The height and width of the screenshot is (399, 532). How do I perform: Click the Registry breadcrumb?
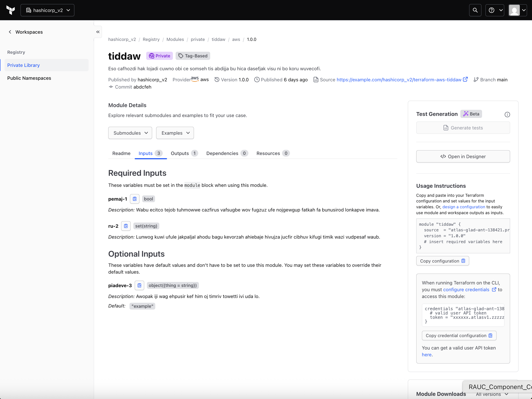coord(151,39)
